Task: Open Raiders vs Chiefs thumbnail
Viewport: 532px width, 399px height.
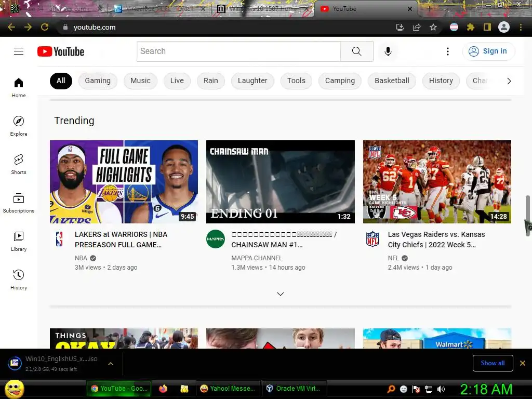Action: pos(437,182)
